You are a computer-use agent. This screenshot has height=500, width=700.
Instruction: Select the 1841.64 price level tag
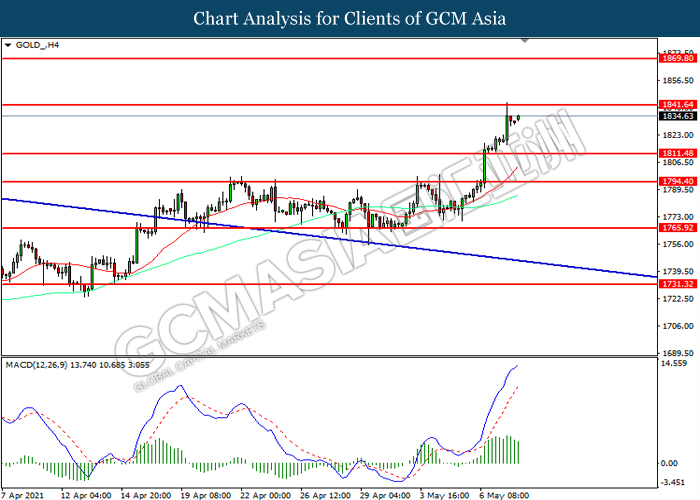point(678,105)
